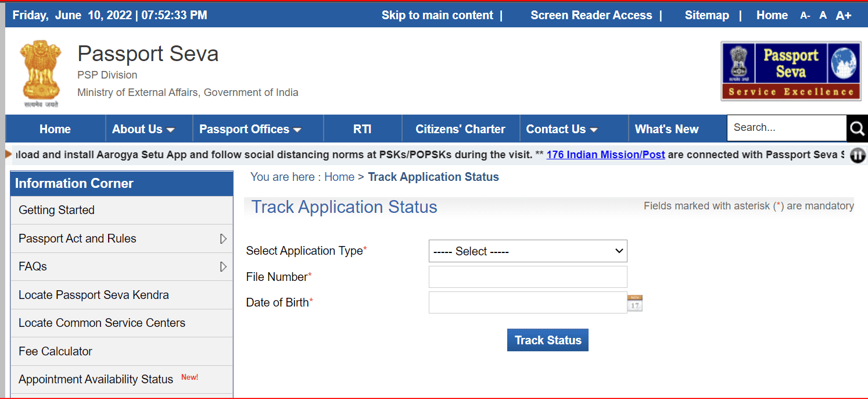Expand the Passport Act and Rules submenu
Screen dimensions: 868x399
coord(223,238)
